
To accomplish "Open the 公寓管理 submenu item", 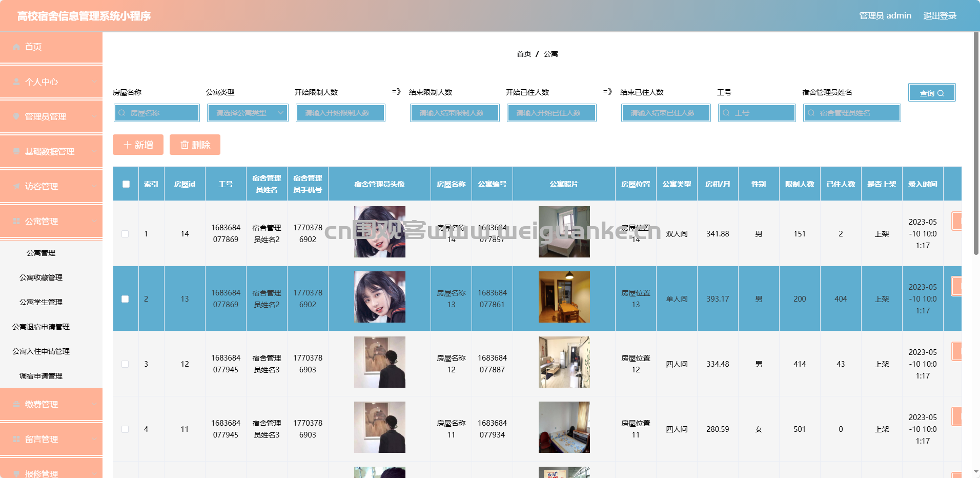I will click(41, 253).
